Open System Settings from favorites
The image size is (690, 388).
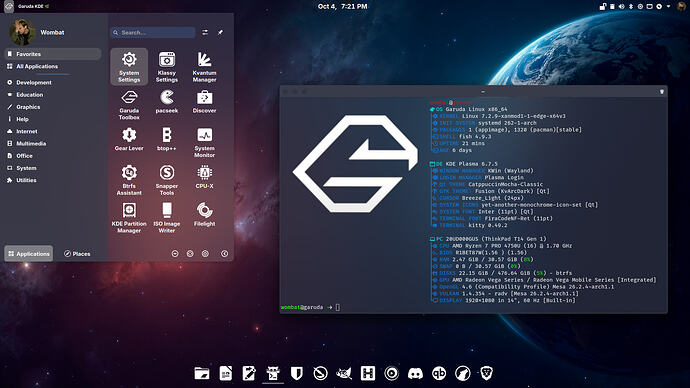pyautogui.click(x=129, y=67)
